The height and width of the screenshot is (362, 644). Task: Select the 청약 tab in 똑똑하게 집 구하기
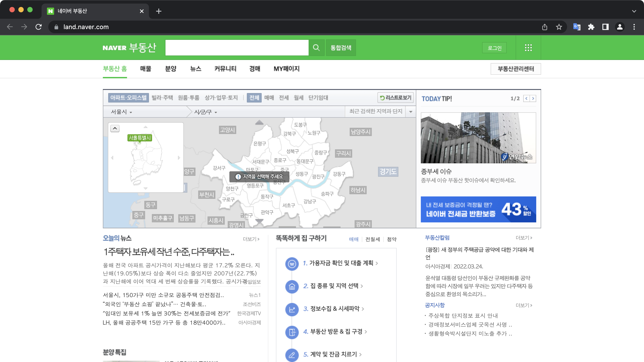coord(392,239)
